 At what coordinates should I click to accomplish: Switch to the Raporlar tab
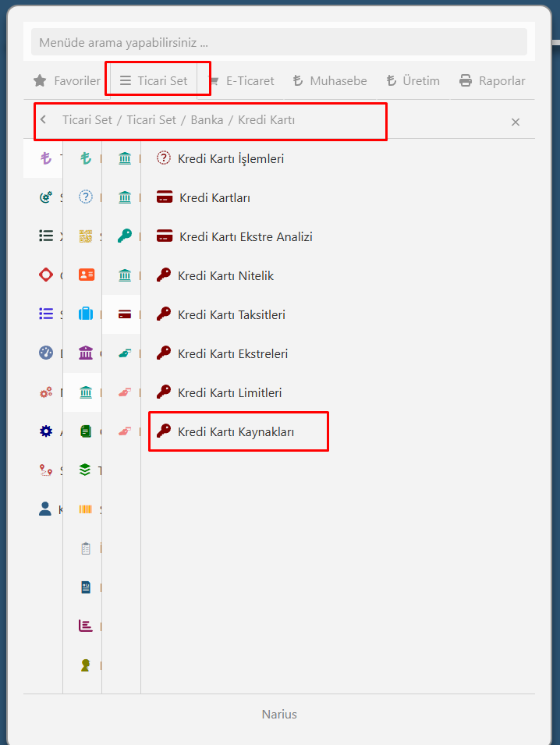492,81
